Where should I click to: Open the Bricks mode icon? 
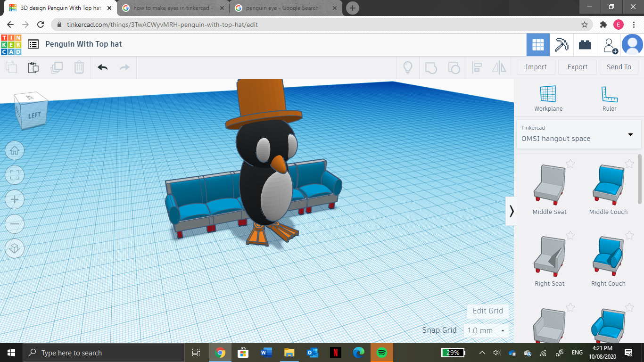pyautogui.click(x=585, y=45)
